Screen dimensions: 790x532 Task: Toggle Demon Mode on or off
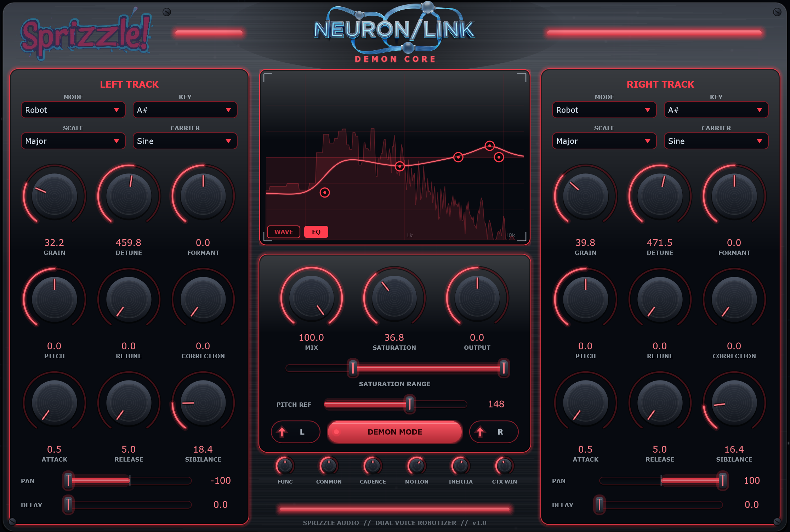pos(395,432)
